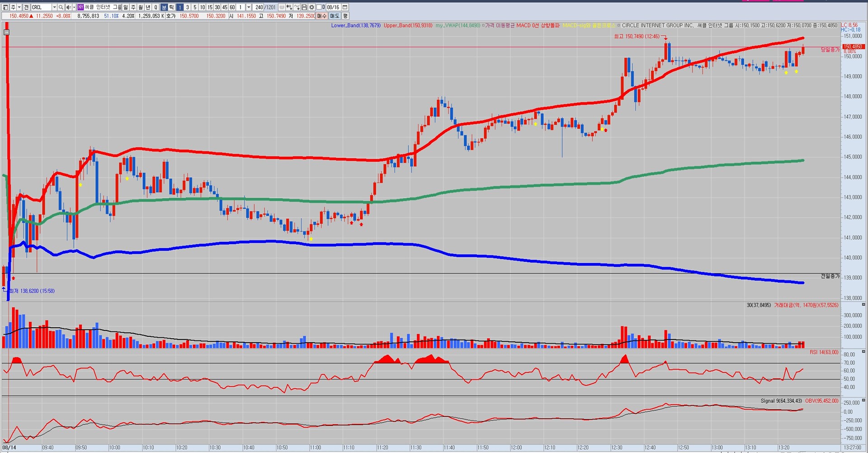
Task: Select the 30 minute interval tab
Action: pyautogui.click(x=217, y=7)
